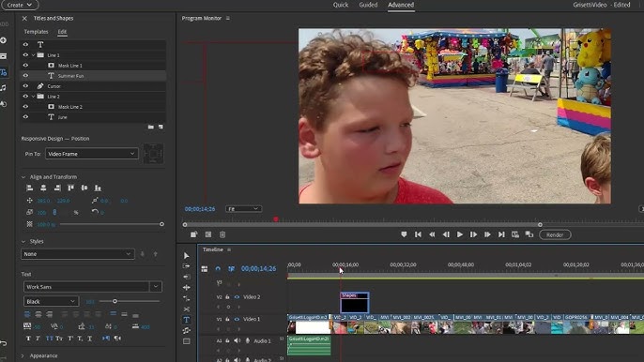Open the Black font weight dropdown
The height and width of the screenshot is (362, 644).
tap(51, 301)
